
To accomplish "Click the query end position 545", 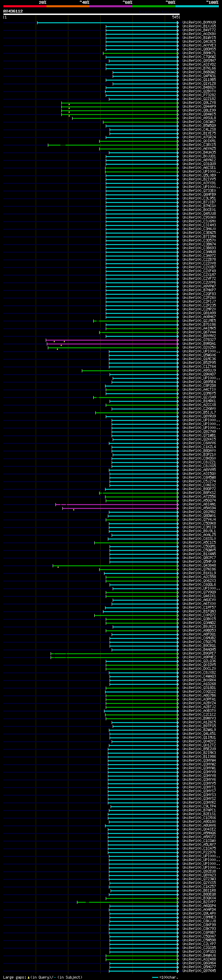I will click(175, 17).
